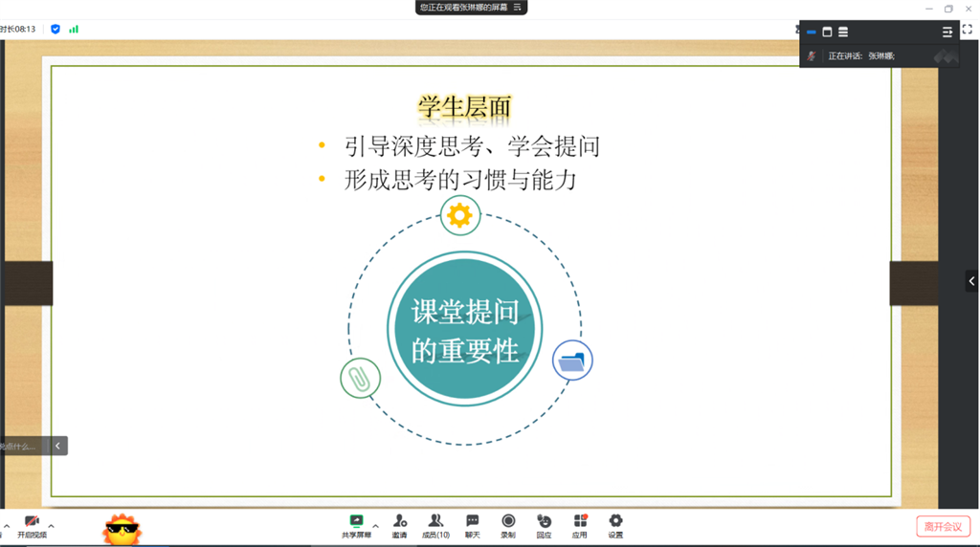The width and height of the screenshot is (980, 547).
Task: Expand the video options arrow beside 开启视频
Action: [x=51, y=526]
